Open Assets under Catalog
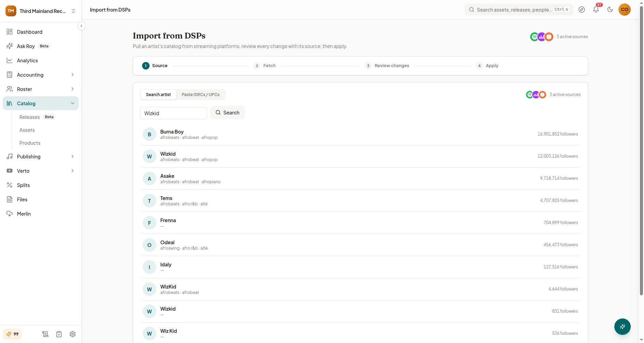 point(27,130)
